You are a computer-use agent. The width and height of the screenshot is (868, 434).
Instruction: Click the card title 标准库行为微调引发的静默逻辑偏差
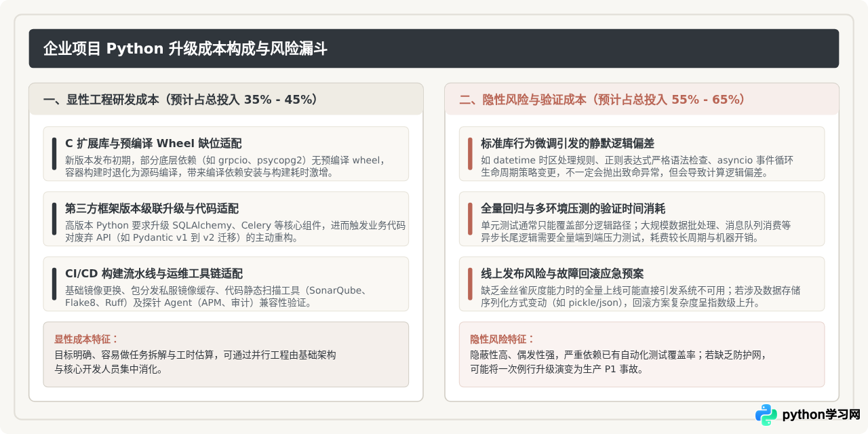[568, 144]
